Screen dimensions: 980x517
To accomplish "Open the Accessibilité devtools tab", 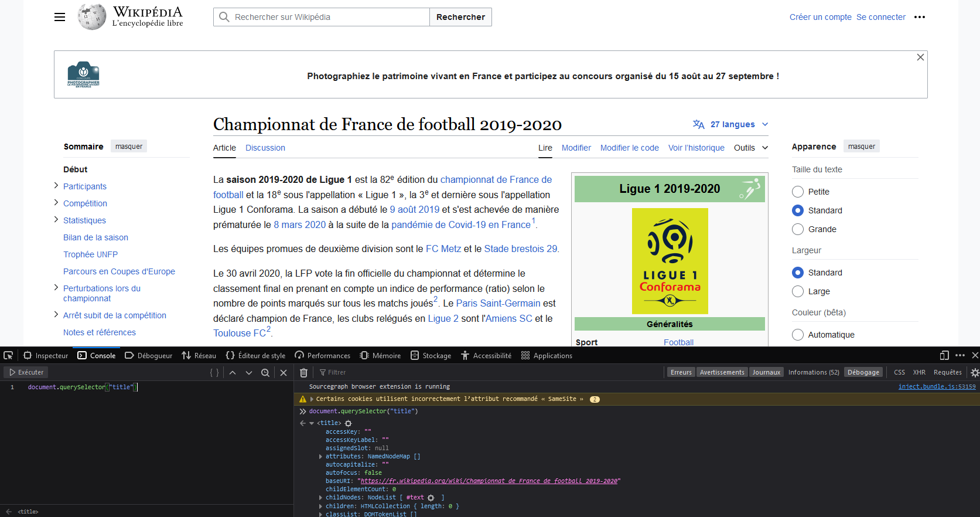I will (x=486, y=355).
